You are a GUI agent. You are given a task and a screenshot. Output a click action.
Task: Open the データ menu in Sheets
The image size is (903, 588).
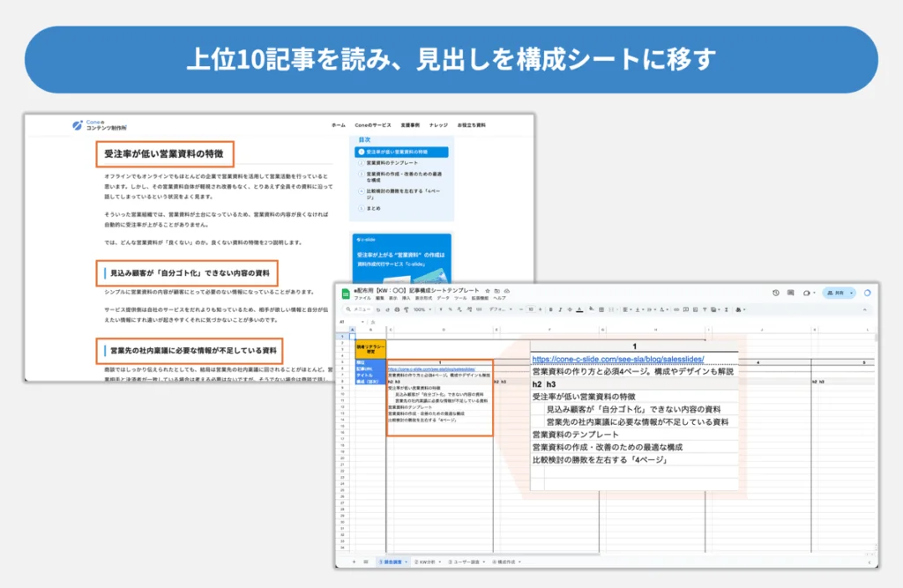442,298
